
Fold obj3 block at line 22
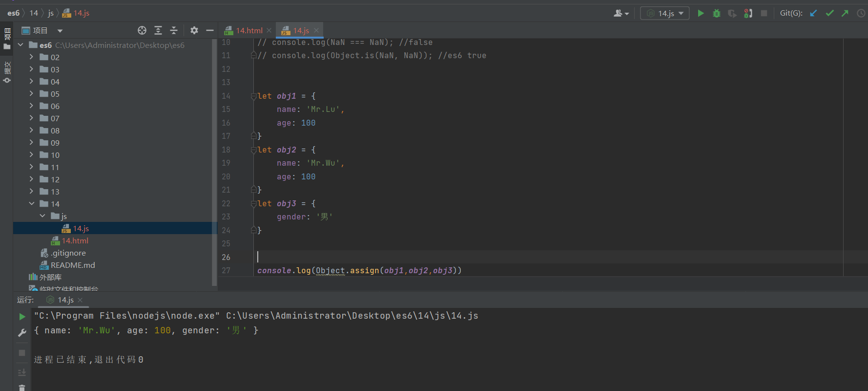[253, 204]
